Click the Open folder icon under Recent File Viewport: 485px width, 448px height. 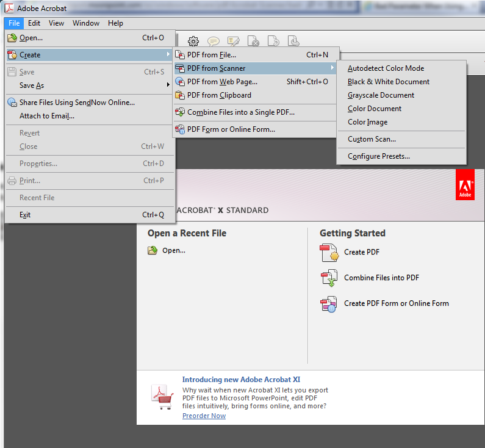153,250
